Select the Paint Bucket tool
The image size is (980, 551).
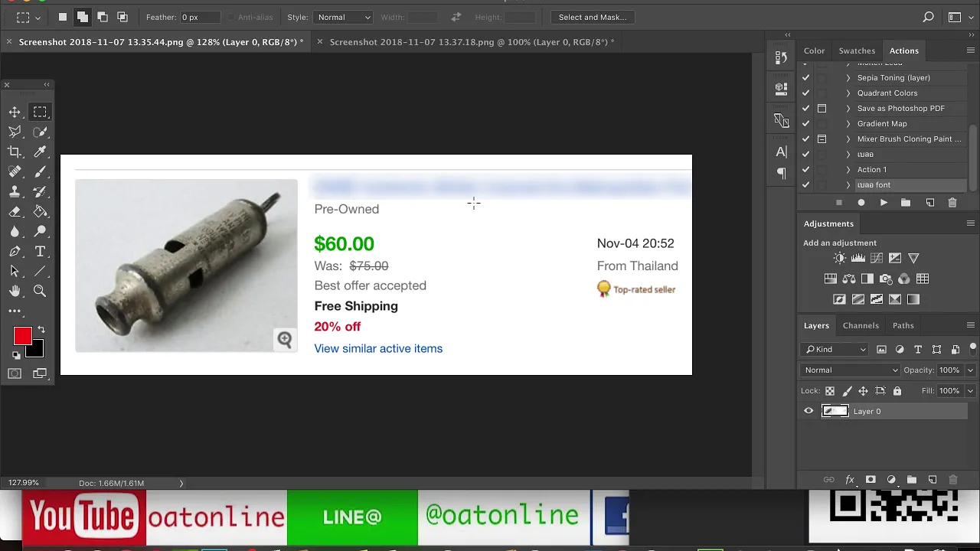40,212
